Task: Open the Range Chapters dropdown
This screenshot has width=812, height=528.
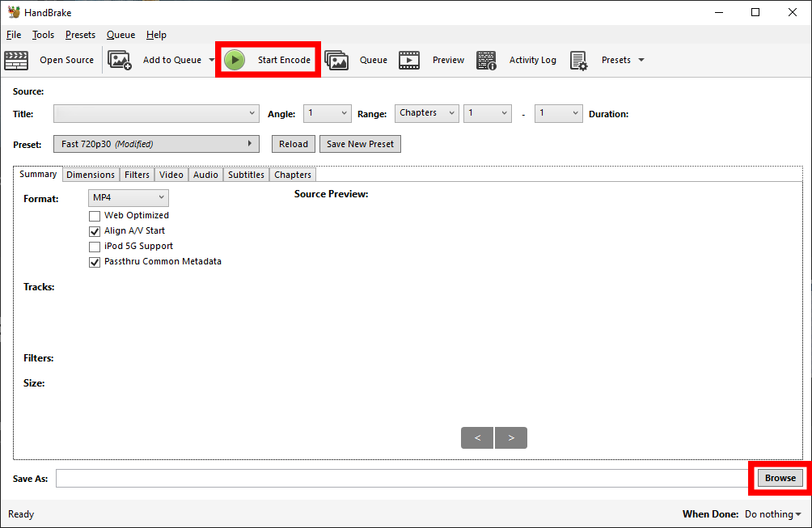Action: 427,113
